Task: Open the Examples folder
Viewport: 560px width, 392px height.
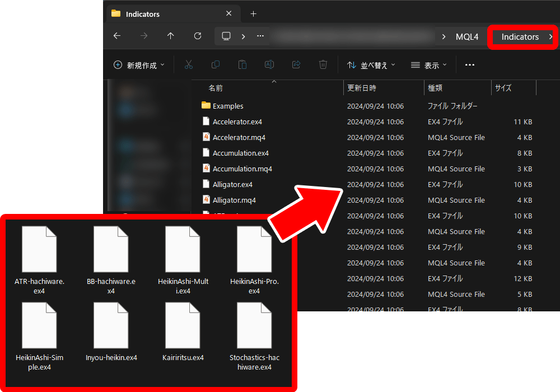Action: point(228,106)
